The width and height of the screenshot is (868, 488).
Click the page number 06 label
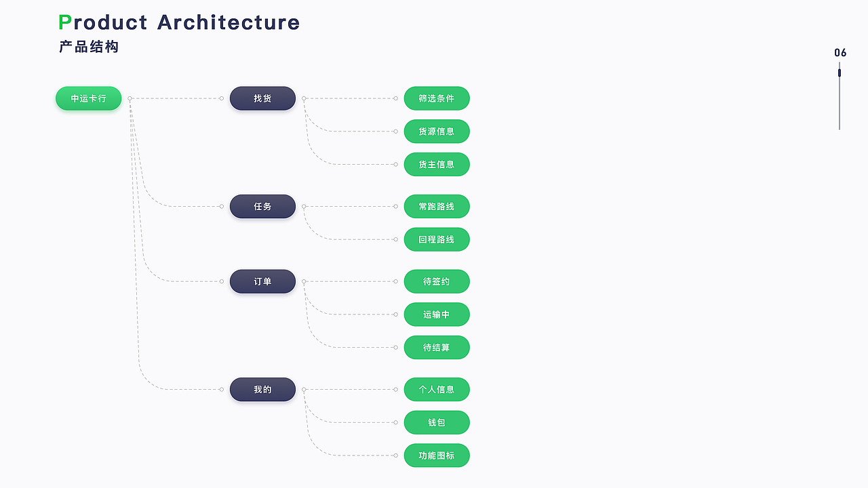click(840, 53)
